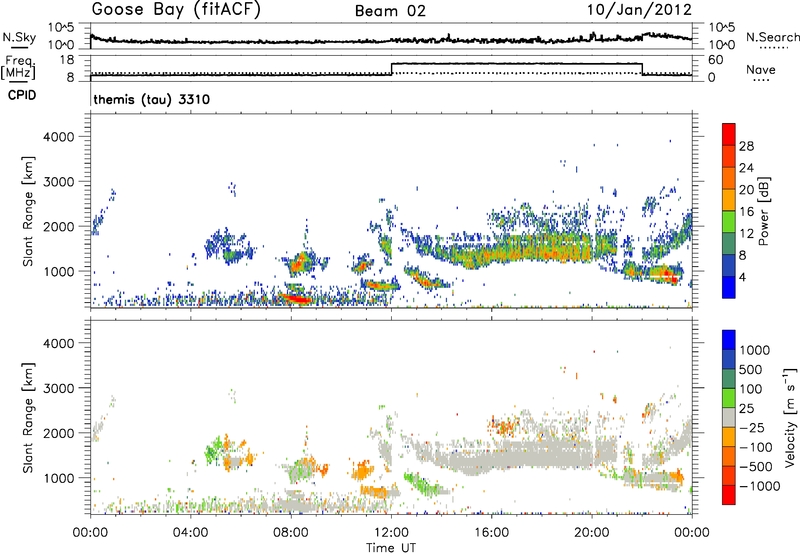Select the Freq. [MHz] axis label

(18, 67)
